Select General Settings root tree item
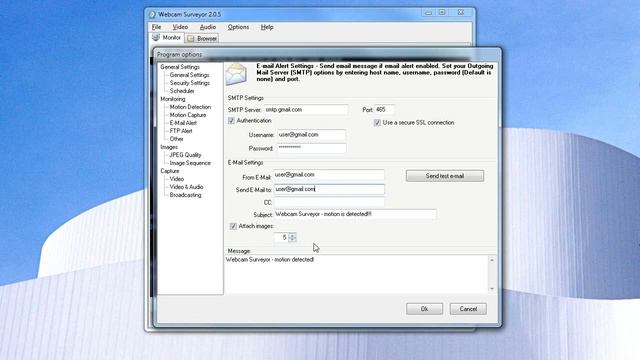This screenshot has width=640, height=360. point(180,67)
